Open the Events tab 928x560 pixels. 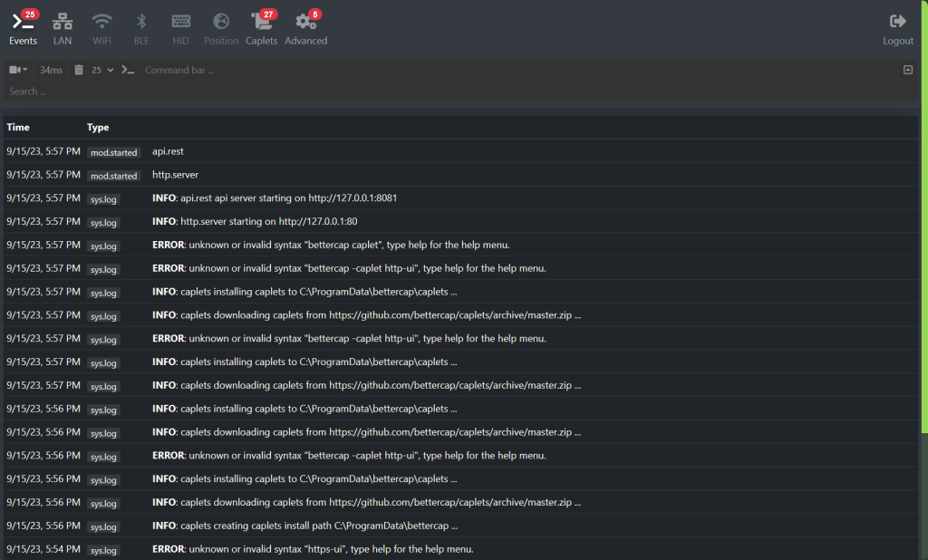click(x=23, y=28)
